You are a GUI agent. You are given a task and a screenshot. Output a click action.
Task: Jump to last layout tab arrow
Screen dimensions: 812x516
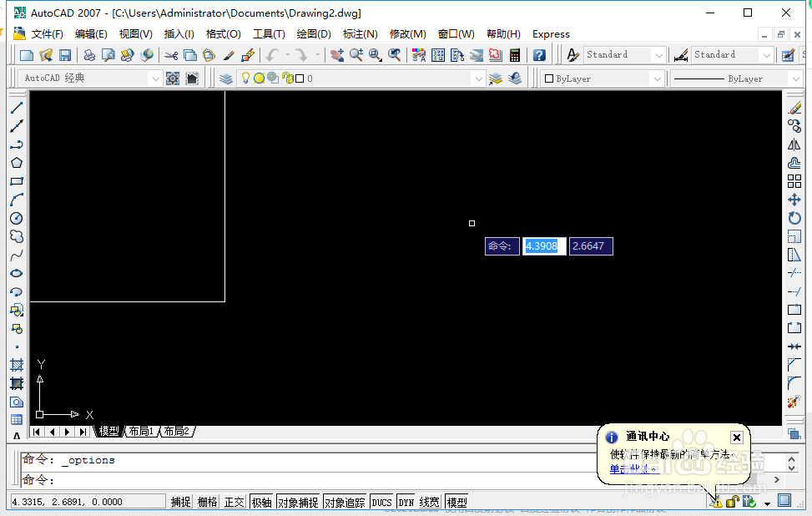pyautogui.click(x=82, y=432)
